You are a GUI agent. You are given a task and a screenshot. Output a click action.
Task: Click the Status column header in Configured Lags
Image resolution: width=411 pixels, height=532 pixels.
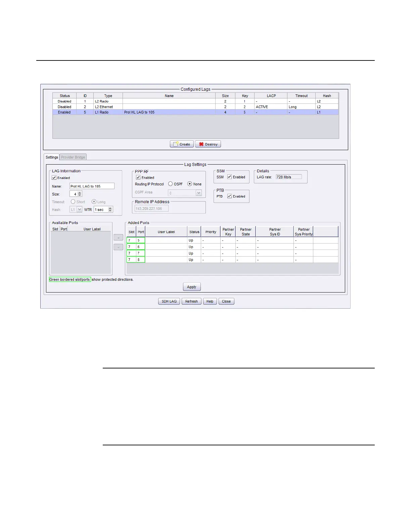tap(65, 96)
